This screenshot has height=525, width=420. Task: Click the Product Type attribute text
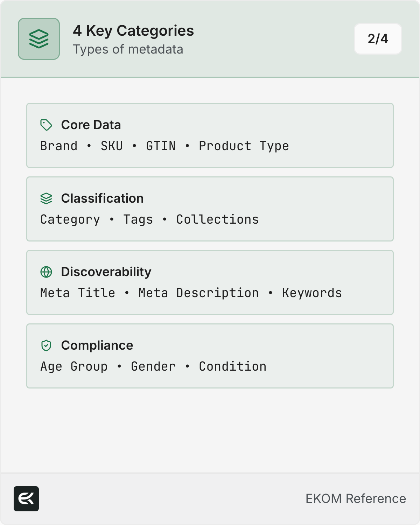point(244,146)
